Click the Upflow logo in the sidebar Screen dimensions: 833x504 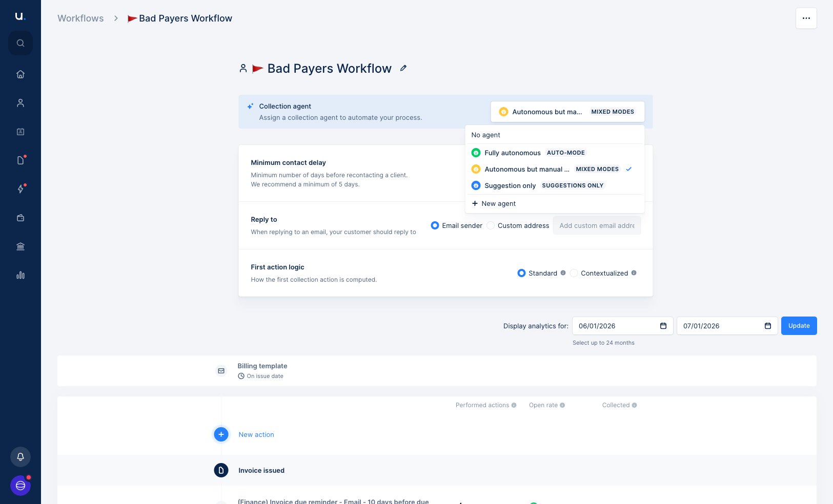[x=20, y=16]
